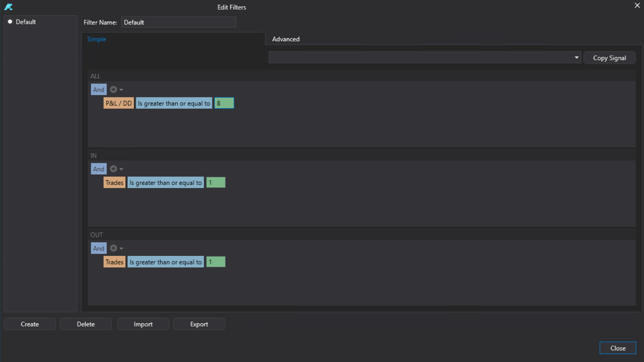Switch to the Advanced tab
Screen dimensions: 644x362
click(286, 39)
